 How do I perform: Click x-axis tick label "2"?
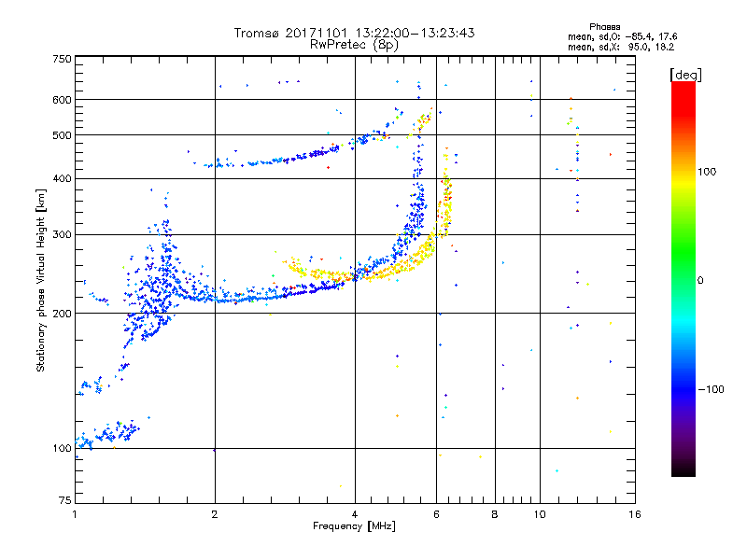point(215,514)
